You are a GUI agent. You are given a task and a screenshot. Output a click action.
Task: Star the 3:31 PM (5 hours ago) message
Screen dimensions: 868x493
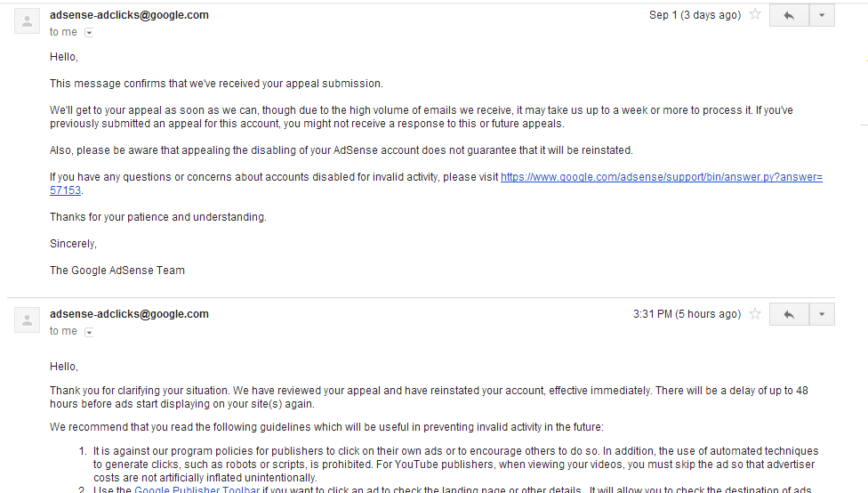click(755, 314)
